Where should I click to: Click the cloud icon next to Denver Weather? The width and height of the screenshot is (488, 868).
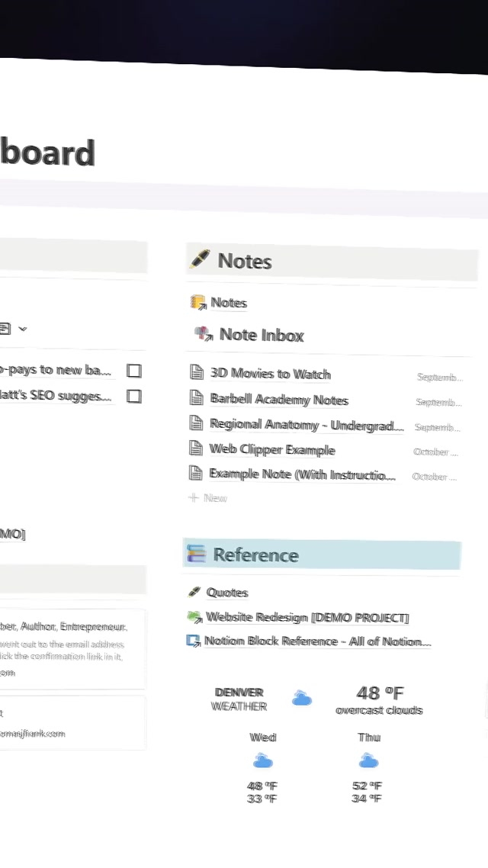[x=302, y=698]
